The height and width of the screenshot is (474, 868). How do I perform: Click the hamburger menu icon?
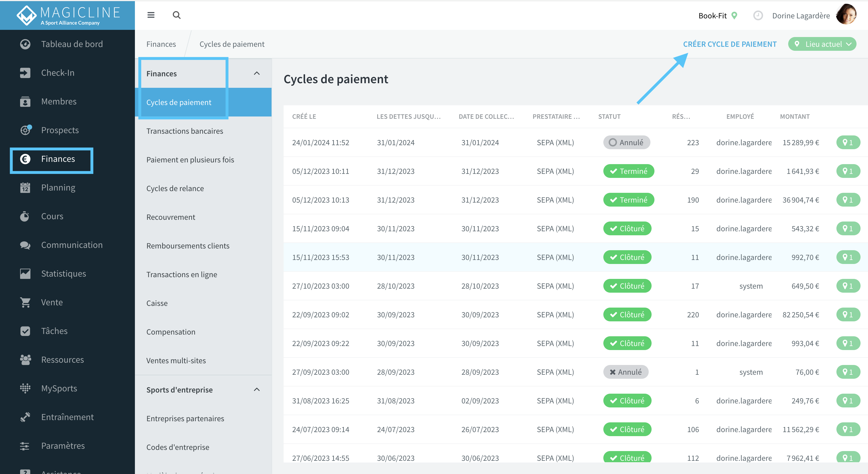[151, 15]
